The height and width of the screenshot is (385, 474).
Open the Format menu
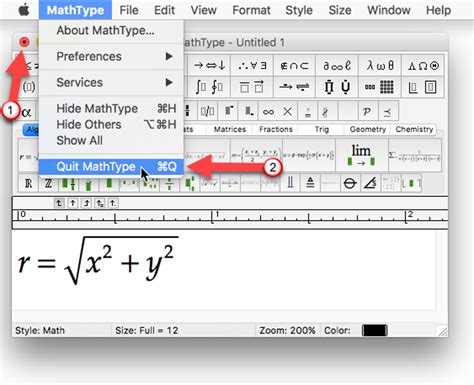click(x=251, y=10)
